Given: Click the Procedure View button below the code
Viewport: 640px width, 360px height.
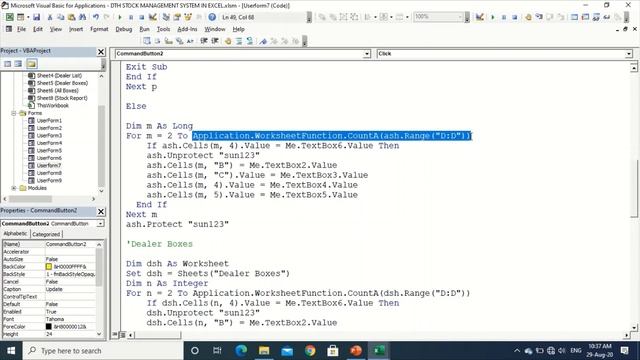Looking at the screenshot, I should (x=115, y=335).
